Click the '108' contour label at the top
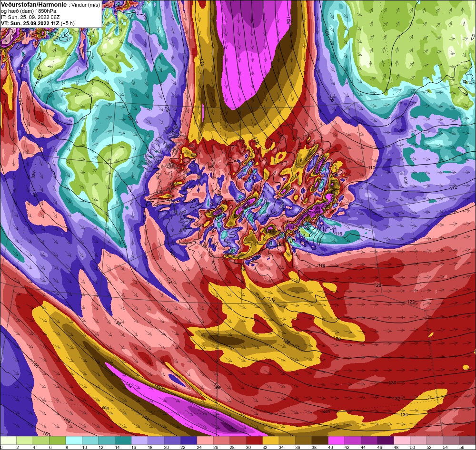 click(288, 20)
